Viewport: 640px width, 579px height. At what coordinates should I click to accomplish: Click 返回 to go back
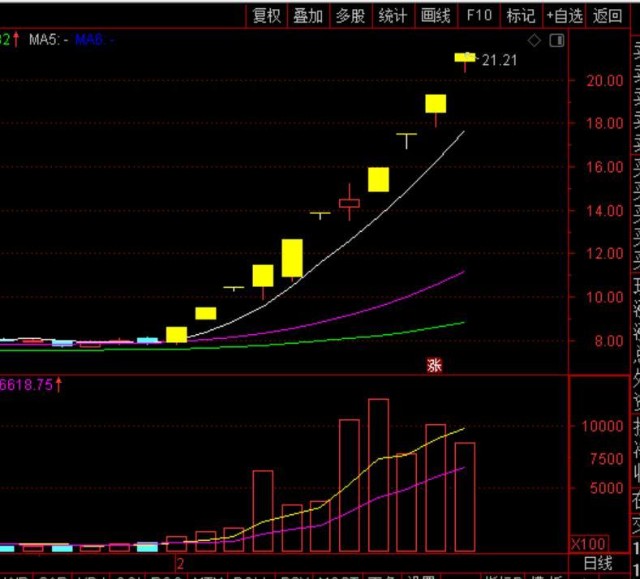607,15
